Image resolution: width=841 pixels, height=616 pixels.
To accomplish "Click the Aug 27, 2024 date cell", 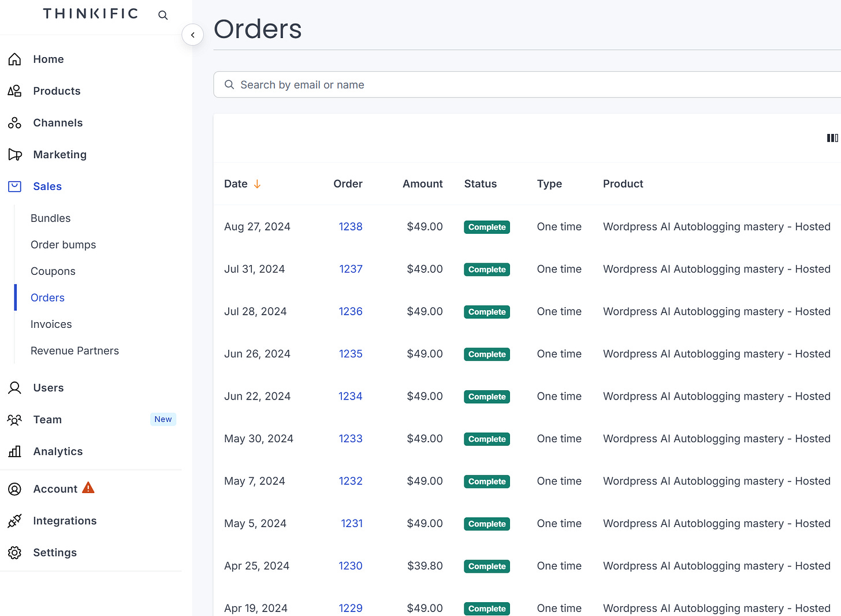I will 257,226.
